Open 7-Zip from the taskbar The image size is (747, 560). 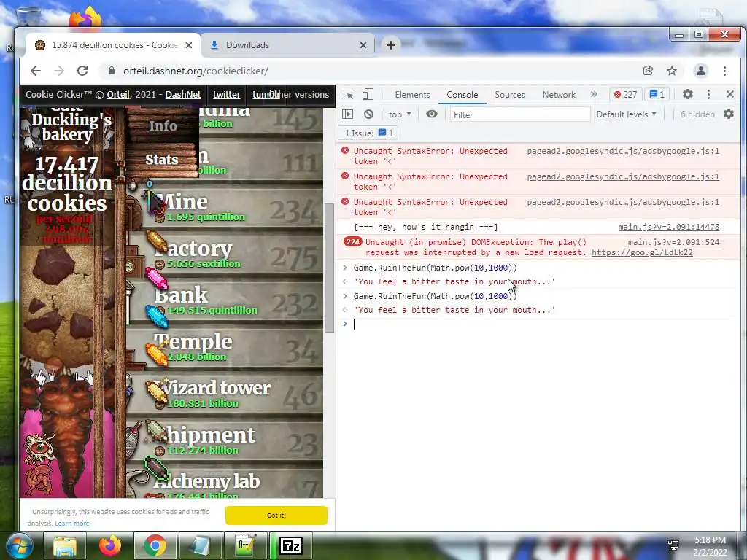click(291, 545)
